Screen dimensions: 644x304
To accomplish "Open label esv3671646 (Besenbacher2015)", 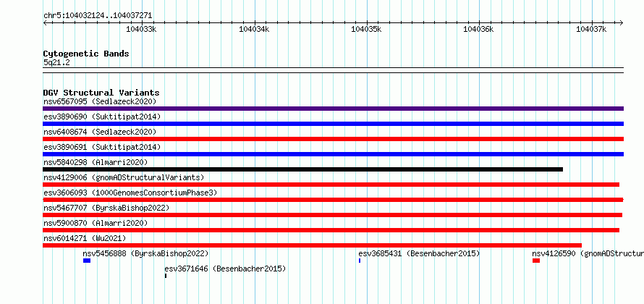I will pos(225,269).
